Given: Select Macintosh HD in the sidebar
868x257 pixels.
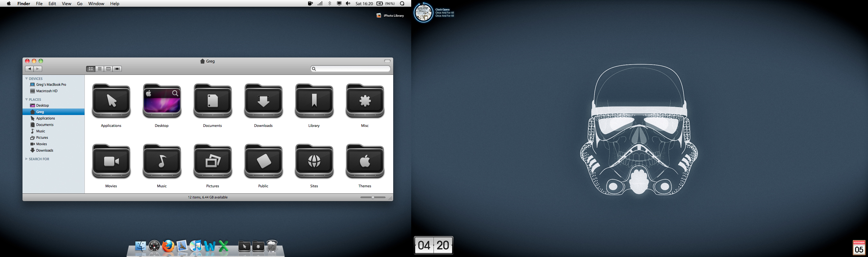Looking at the screenshot, I should 54,91.
